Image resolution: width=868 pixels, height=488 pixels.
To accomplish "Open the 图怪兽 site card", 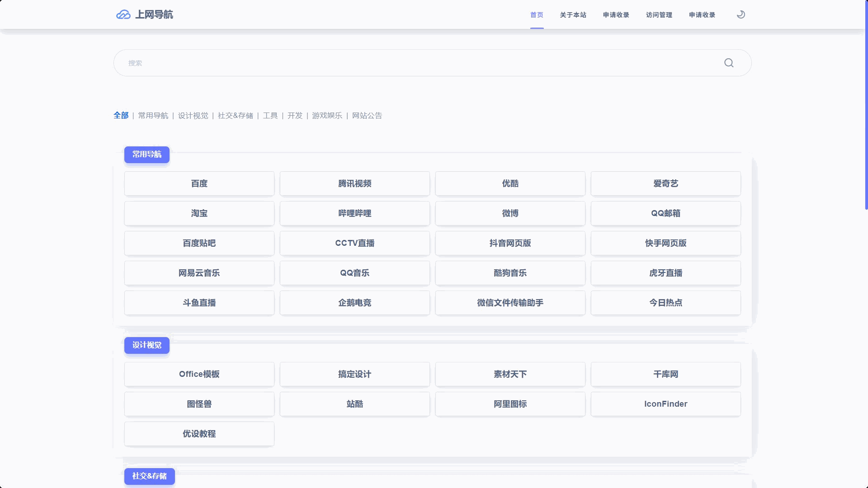I will 199,404.
